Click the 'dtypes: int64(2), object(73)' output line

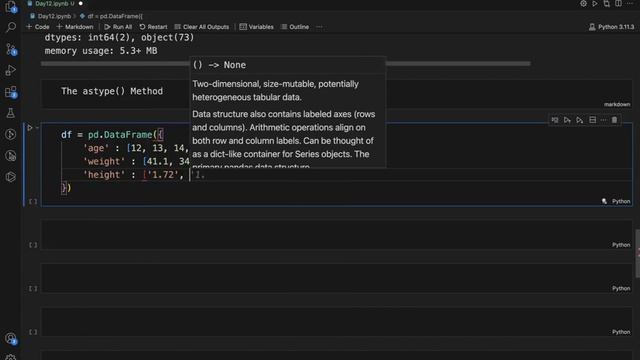(x=119, y=38)
